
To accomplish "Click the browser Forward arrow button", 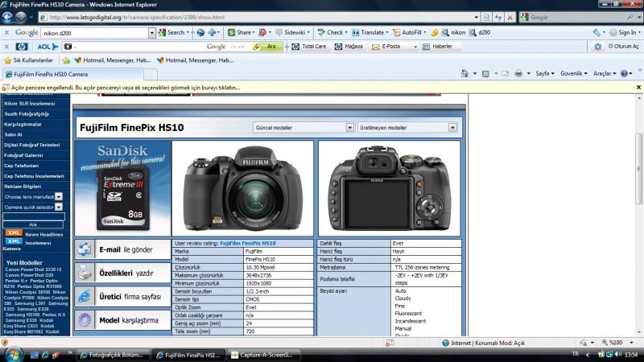I will [x=21, y=17].
